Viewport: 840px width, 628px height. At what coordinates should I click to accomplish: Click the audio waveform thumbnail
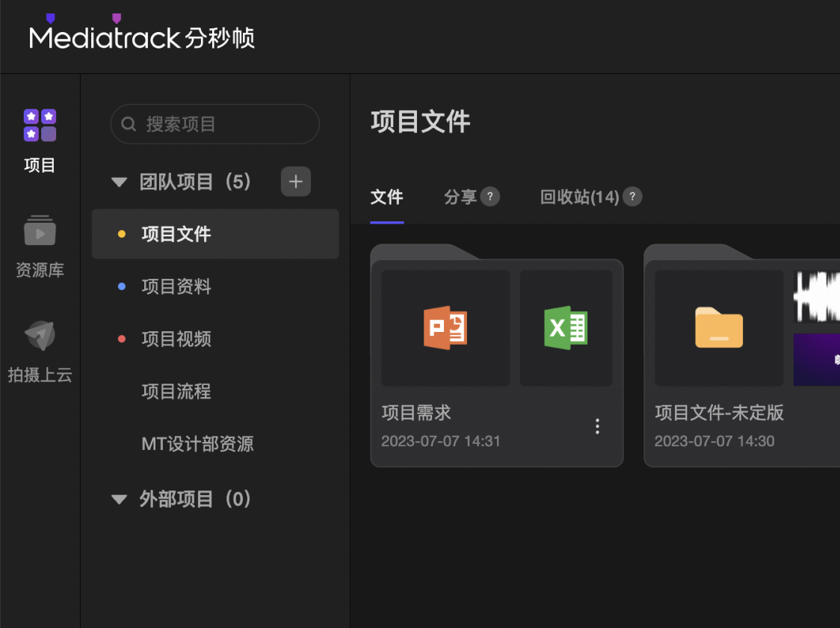(x=816, y=296)
